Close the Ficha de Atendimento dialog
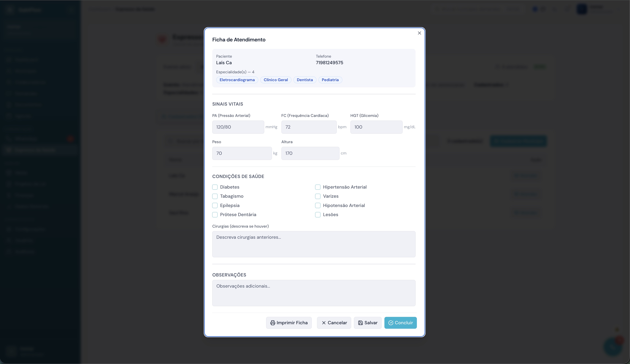This screenshot has width=630, height=364. click(x=419, y=33)
